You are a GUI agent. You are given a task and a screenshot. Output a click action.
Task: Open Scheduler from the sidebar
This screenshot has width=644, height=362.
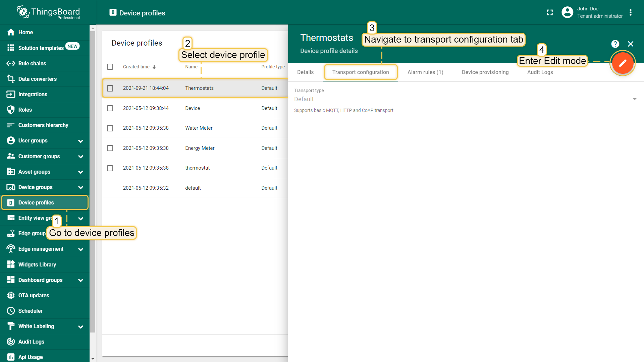30,311
